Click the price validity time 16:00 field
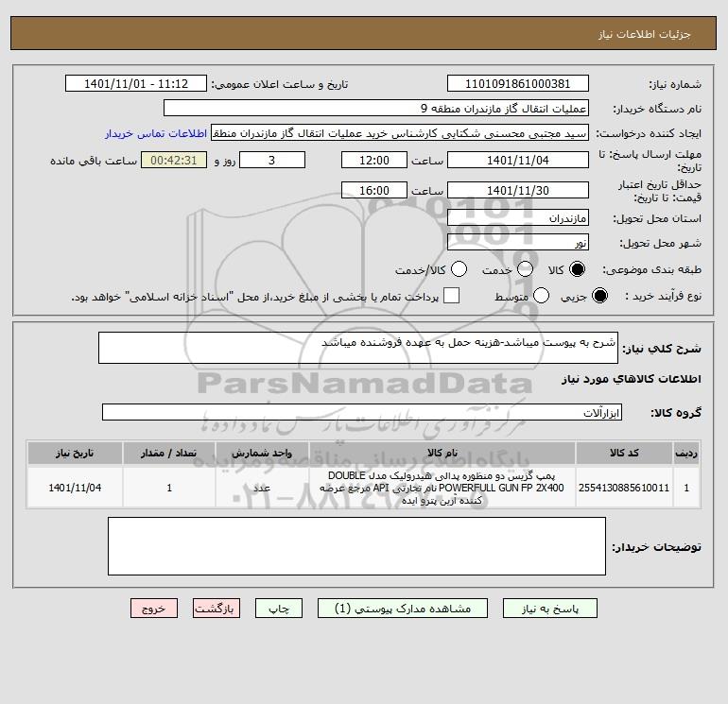Viewport: 728px width, 704px height. pos(374,190)
